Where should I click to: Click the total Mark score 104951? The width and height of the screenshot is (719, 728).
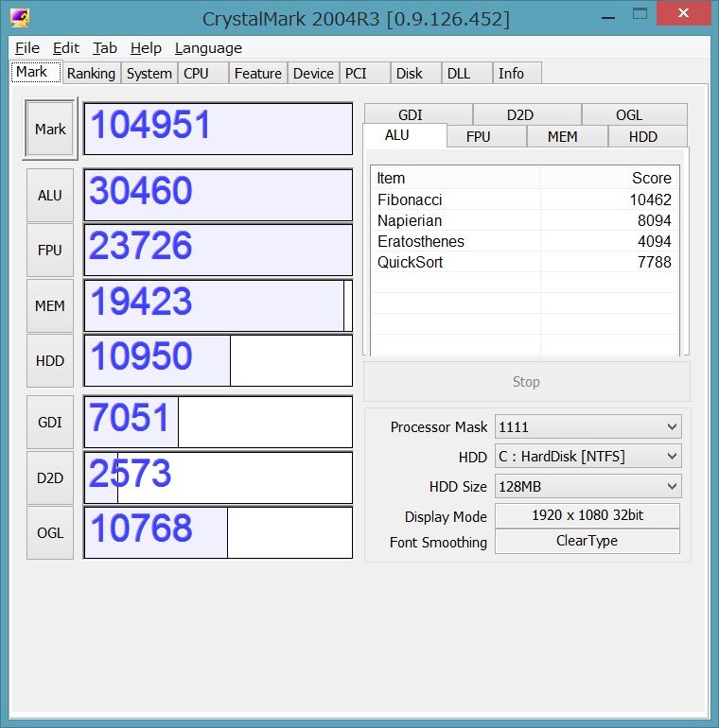(x=218, y=129)
